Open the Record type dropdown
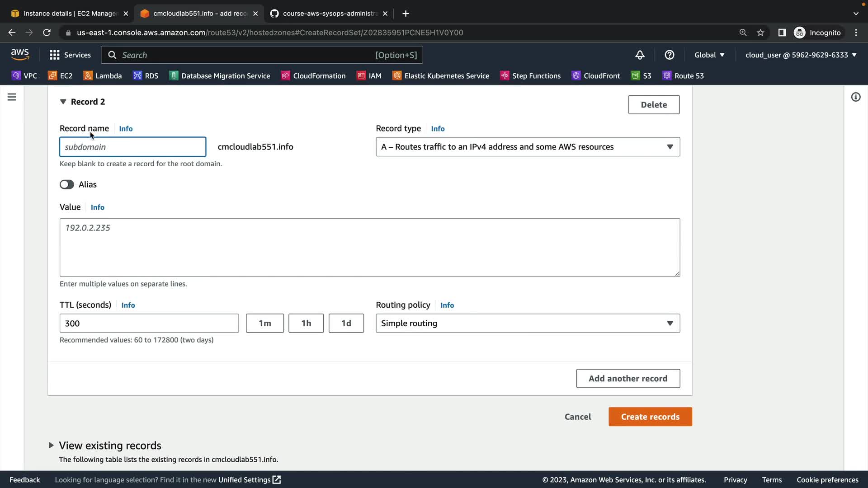 (528, 147)
